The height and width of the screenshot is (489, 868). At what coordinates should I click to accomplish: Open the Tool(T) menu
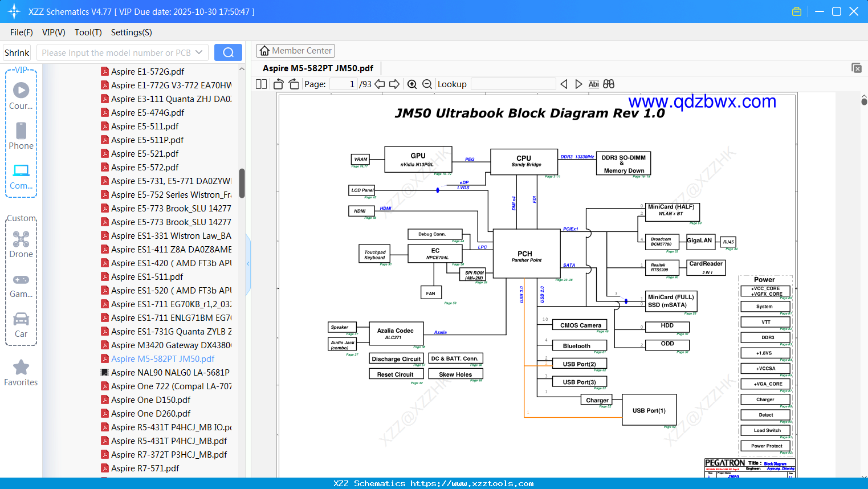88,32
